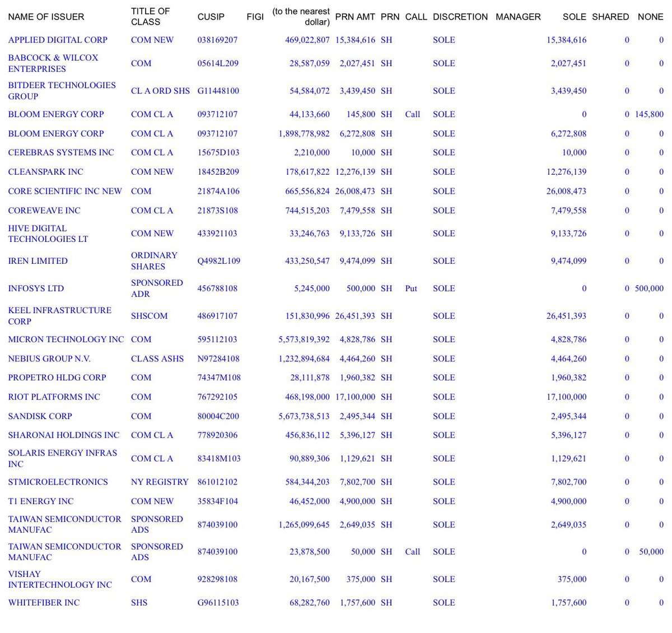The image size is (672, 633).
Task: Click IREN LIMITED issuer name
Action: 38,261
